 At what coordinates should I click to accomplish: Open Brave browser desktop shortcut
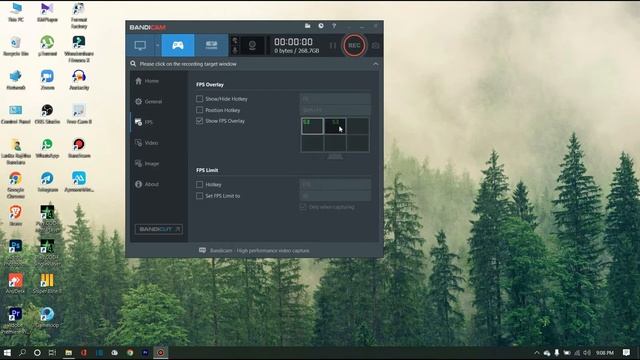(16, 216)
